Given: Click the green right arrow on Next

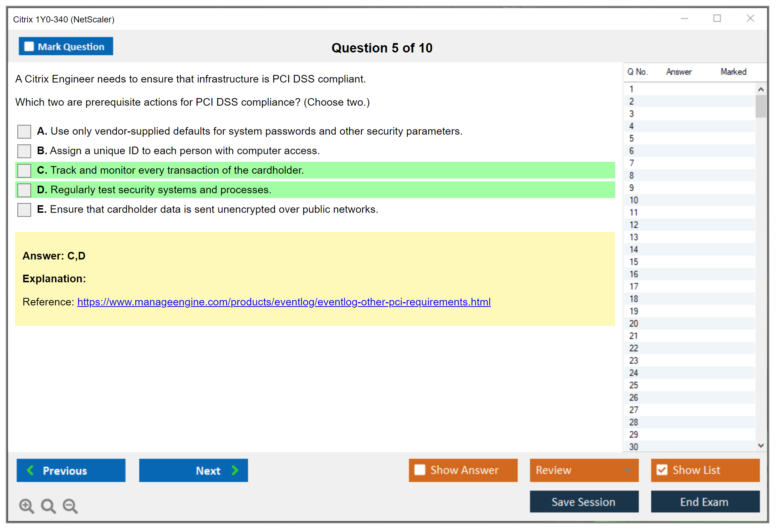Looking at the screenshot, I should tap(235, 470).
